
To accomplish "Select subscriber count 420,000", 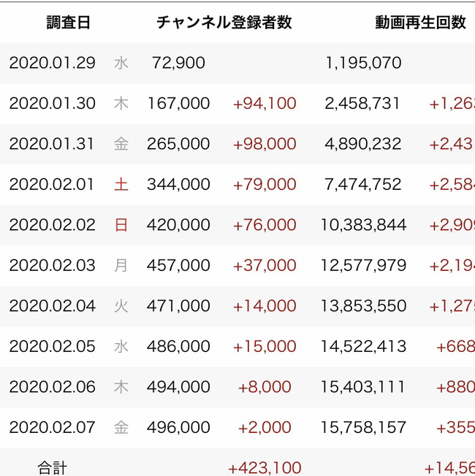I will pyautogui.click(x=178, y=225).
